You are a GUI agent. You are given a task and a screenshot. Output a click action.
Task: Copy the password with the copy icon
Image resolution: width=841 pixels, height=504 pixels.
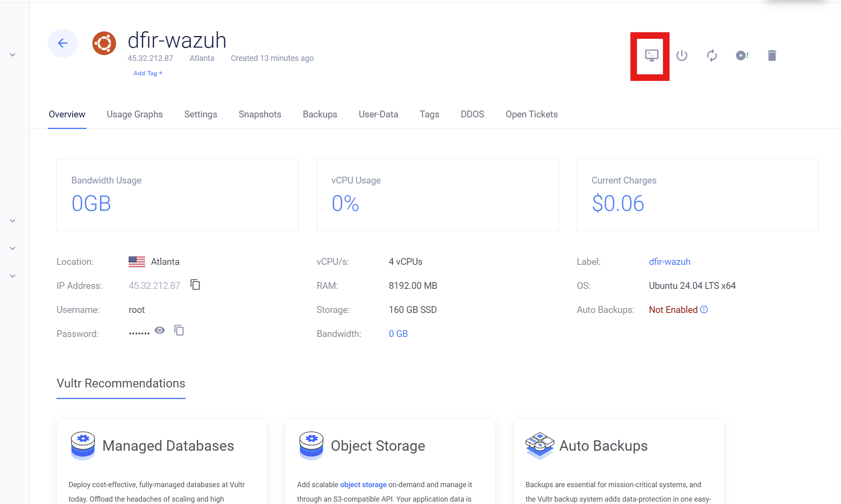(179, 330)
